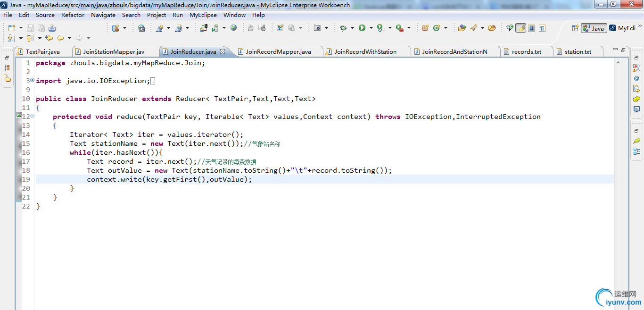Screen dimensions: 644x310
Task: Maximize the editor area
Action: pos(623,50)
